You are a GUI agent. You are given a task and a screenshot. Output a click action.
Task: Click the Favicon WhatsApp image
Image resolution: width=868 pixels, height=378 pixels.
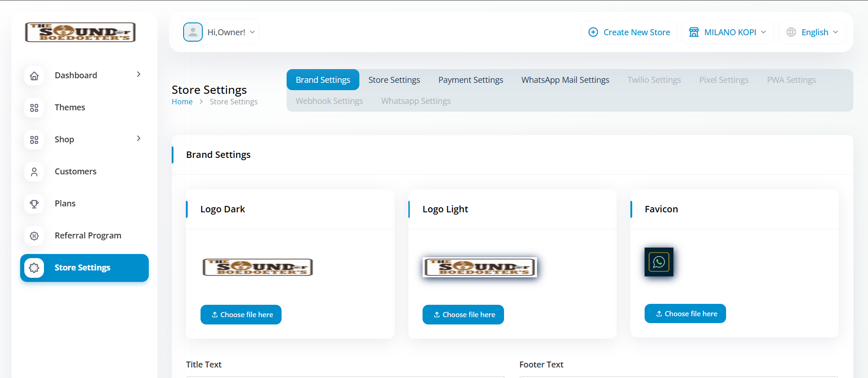(x=659, y=262)
